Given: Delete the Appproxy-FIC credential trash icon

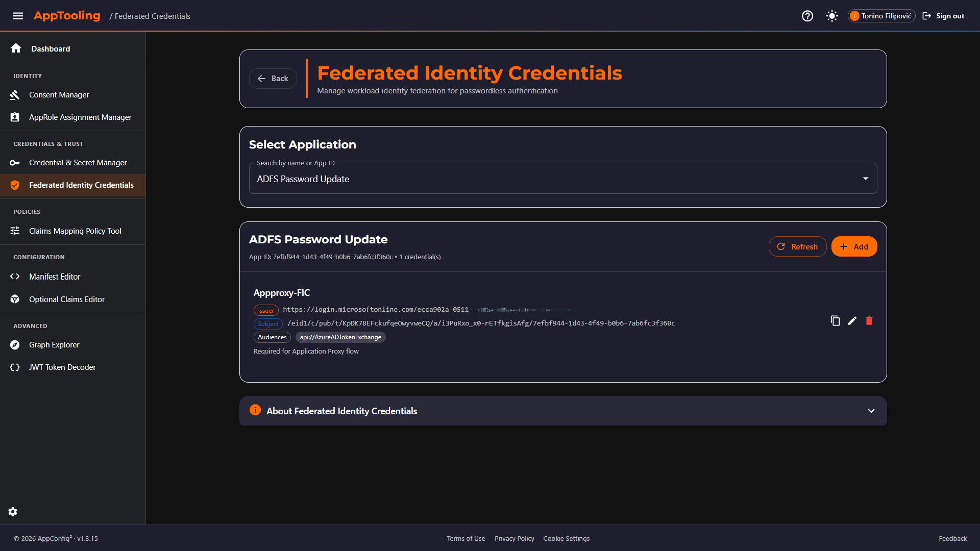Looking at the screenshot, I should [x=869, y=321].
